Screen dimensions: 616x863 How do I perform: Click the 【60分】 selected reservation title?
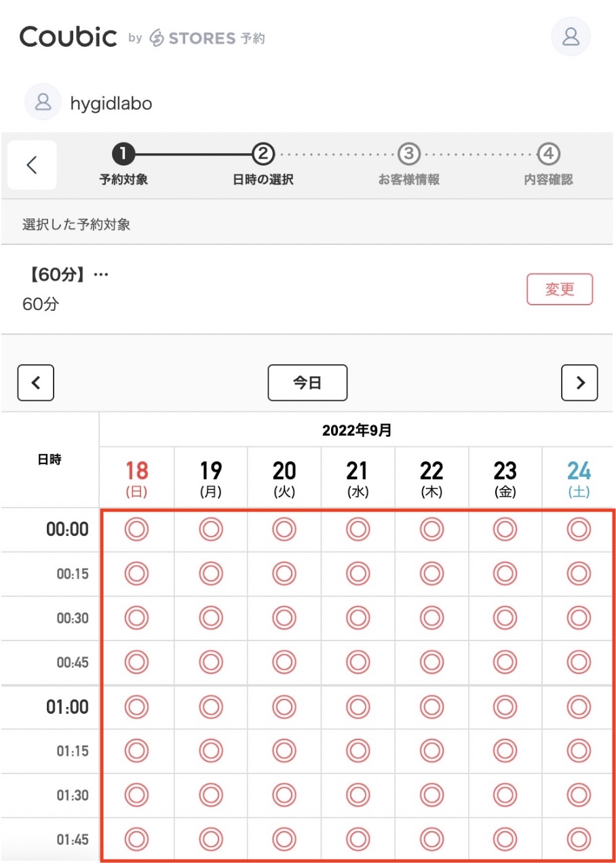66,275
